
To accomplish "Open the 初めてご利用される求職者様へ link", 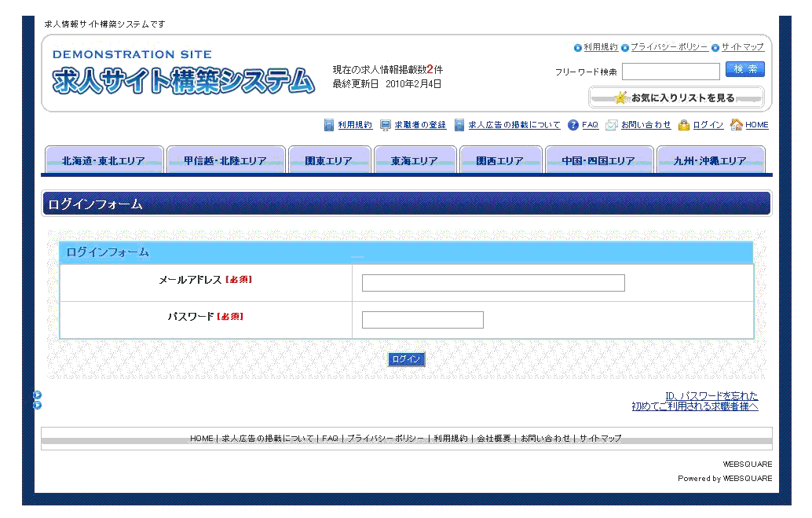I will coord(693,405).
